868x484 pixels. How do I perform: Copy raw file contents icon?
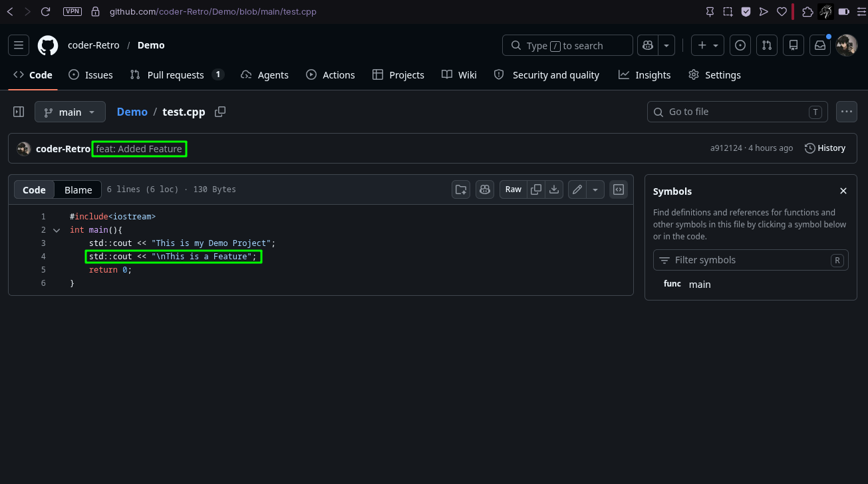[x=536, y=189]
